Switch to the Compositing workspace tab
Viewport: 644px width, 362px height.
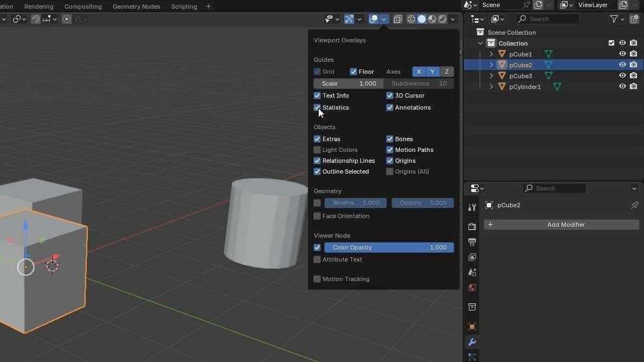(83, 7)
